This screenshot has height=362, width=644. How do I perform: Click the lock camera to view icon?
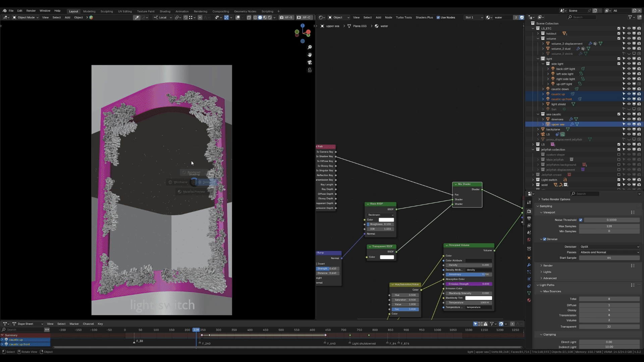(310, 70)
